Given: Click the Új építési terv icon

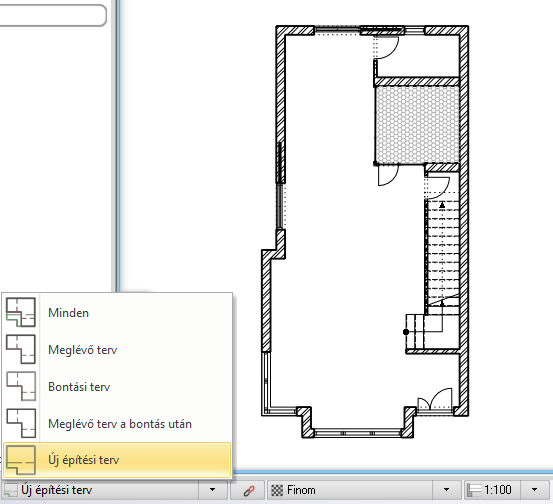Looking at the screenshot, I should [21, 460].
